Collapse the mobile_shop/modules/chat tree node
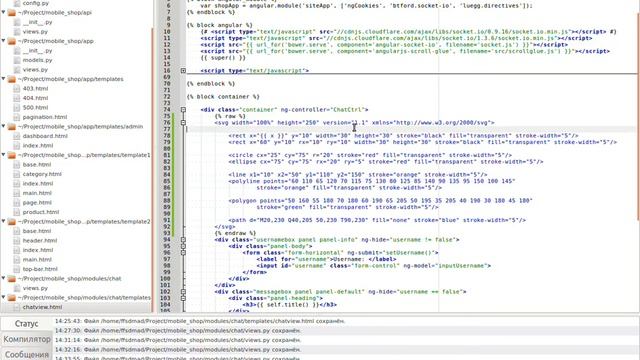Viewport: 640px width, 360px height. (x=4, y=279)
